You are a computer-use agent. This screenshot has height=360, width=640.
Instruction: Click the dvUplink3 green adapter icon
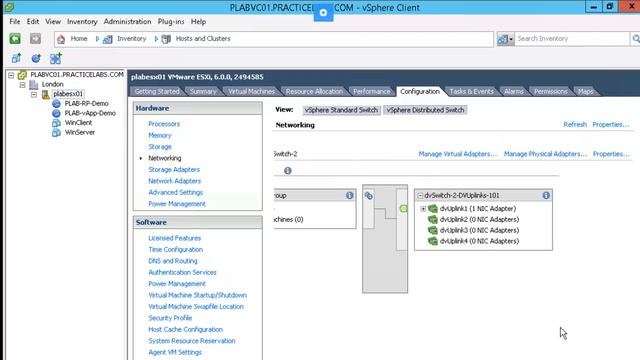(x=433, y=231)
